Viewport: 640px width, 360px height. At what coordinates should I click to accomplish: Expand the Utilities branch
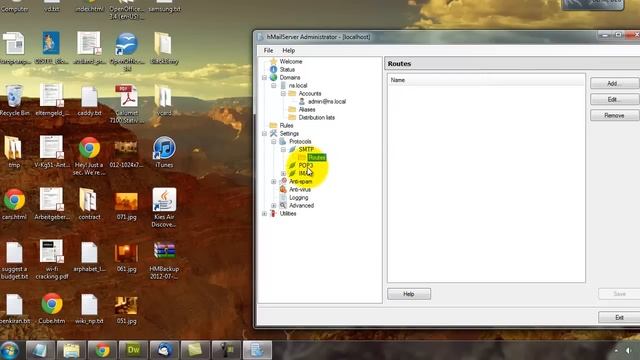point(264,213)
